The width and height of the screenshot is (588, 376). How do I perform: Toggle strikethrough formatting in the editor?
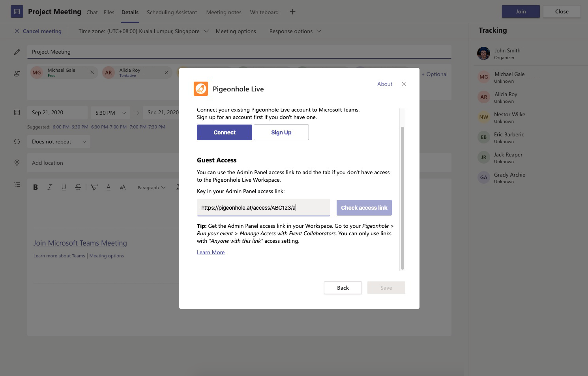coord(78,188)
